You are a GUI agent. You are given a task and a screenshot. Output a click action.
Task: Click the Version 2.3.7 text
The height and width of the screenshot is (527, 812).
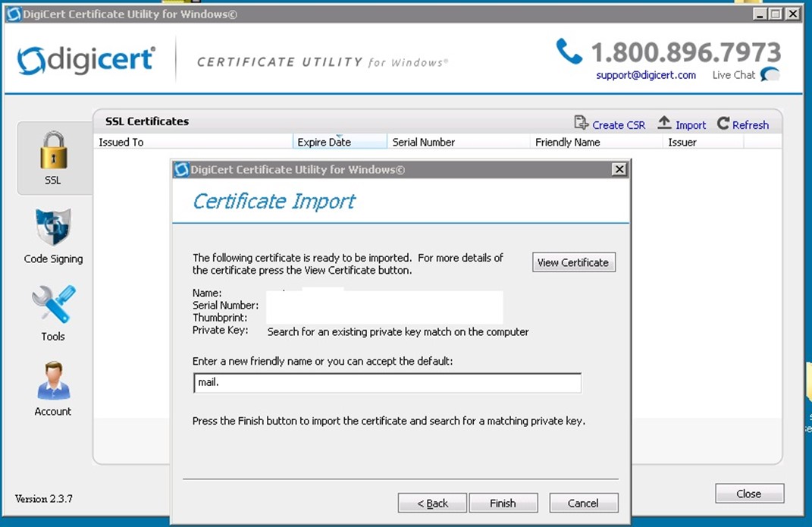[x=43, y=498]
